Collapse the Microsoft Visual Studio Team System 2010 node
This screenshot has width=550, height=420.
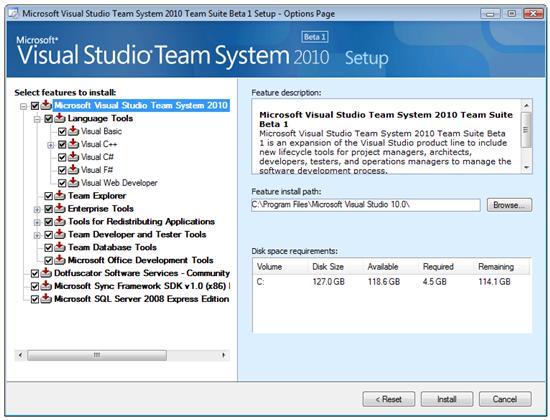[x=24, y=106]
